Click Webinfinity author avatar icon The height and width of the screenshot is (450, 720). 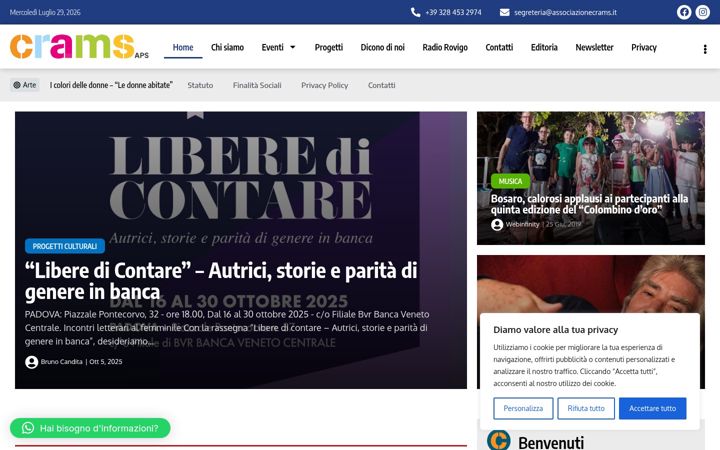pos(497,225)
